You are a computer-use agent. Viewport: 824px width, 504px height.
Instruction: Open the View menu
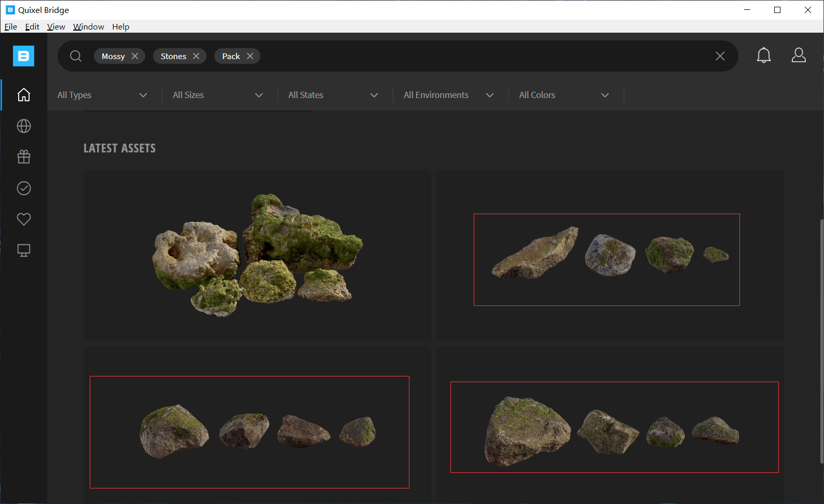pyautogui.click(x=56, y=27)
